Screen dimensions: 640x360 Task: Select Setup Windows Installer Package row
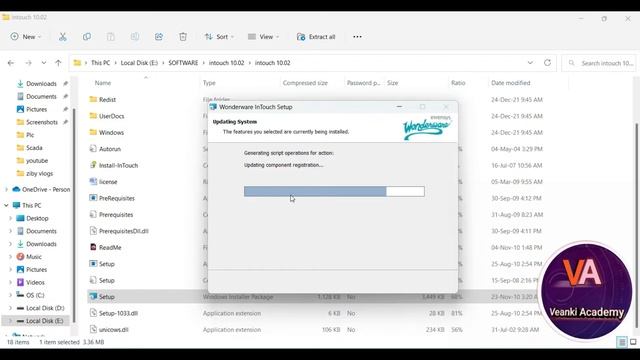(314, 297)
